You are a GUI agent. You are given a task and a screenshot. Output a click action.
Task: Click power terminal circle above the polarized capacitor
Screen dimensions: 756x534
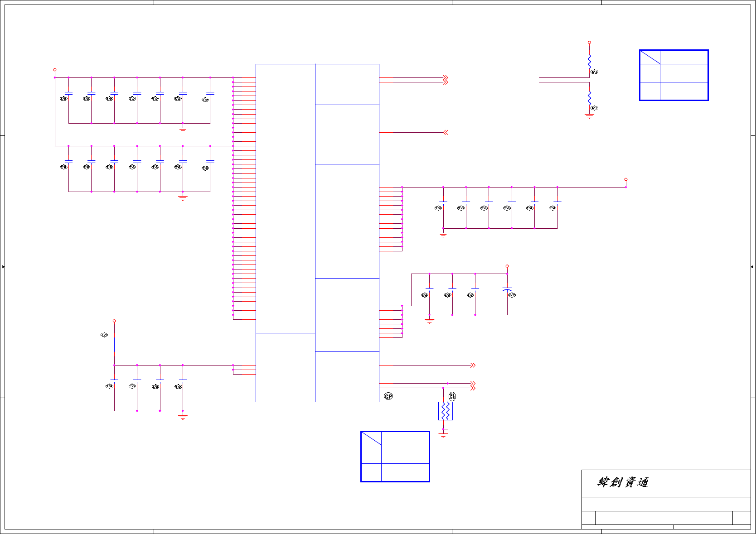coord(507,266)
